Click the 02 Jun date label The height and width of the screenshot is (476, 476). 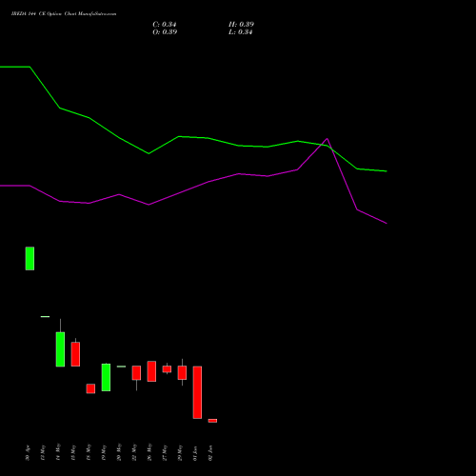(x=210, y=453)
